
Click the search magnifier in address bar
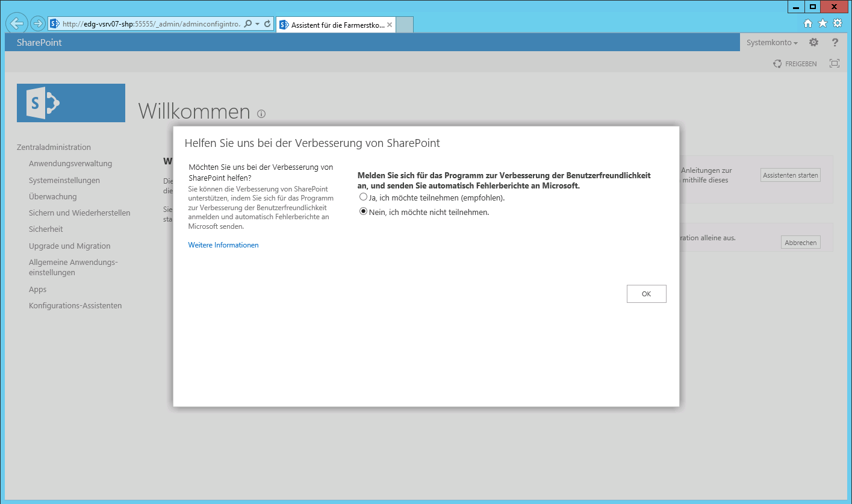248,24
